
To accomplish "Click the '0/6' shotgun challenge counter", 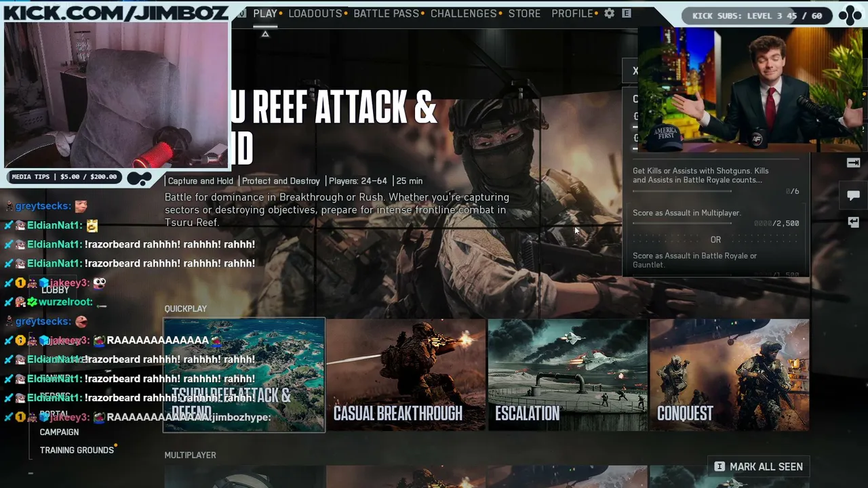I will click(792, 191).
